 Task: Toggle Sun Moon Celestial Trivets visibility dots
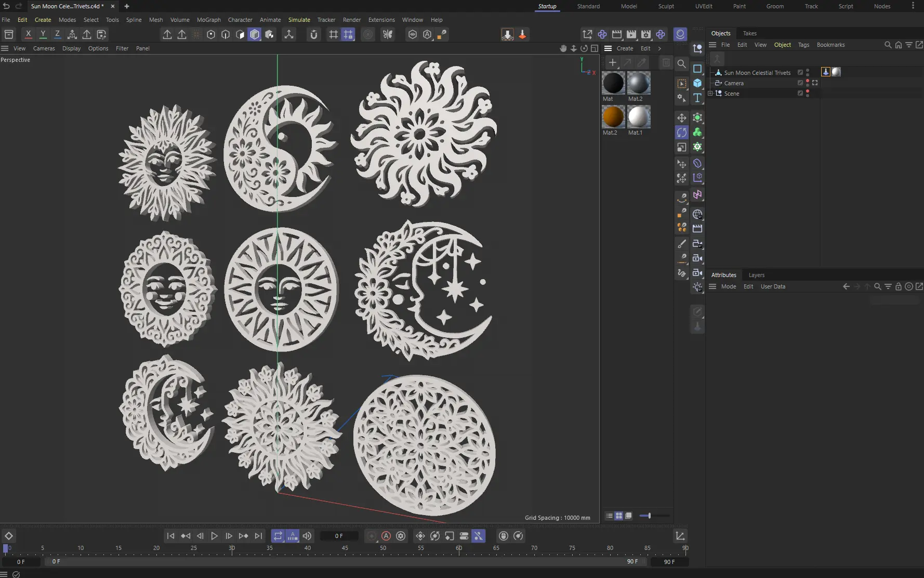(x=808, y=73)
